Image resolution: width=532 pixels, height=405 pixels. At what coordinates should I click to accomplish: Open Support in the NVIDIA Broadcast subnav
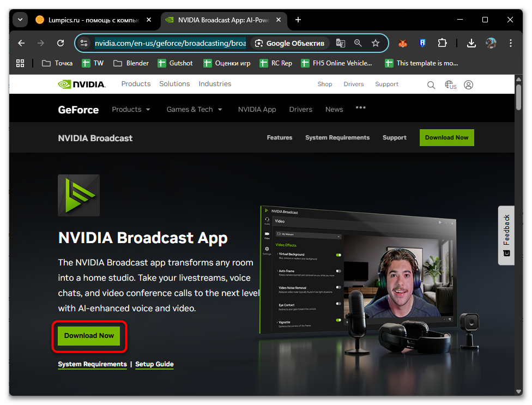(x=394, y=137)
